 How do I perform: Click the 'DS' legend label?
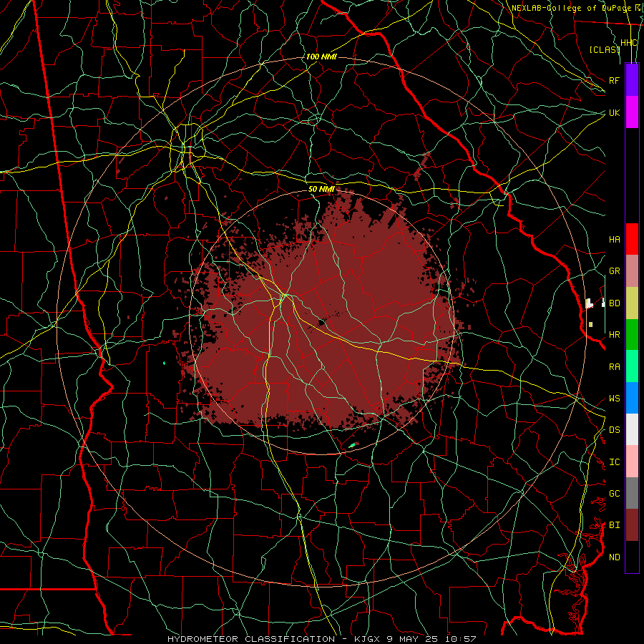tap(615, 430)
